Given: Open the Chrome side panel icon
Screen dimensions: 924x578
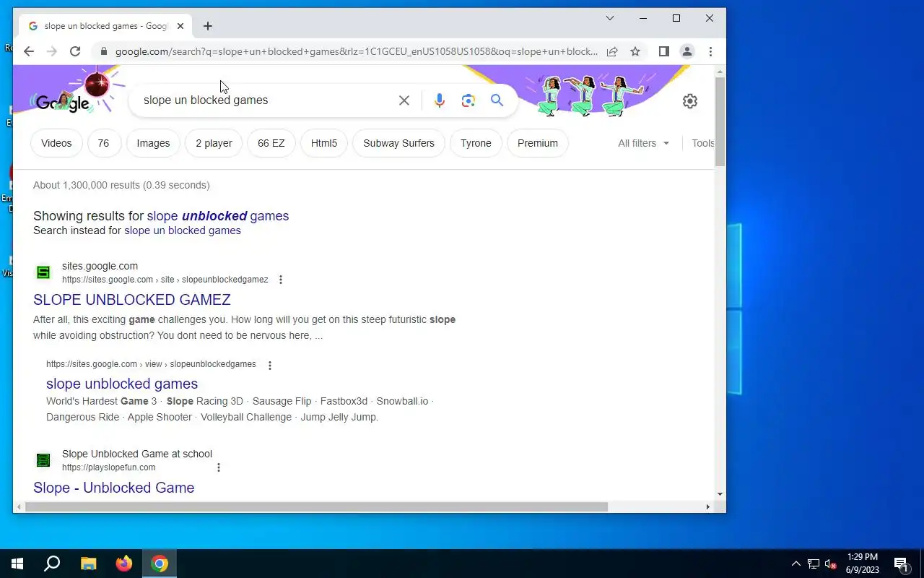Looking at the screenshot, I should coord(664,51).
